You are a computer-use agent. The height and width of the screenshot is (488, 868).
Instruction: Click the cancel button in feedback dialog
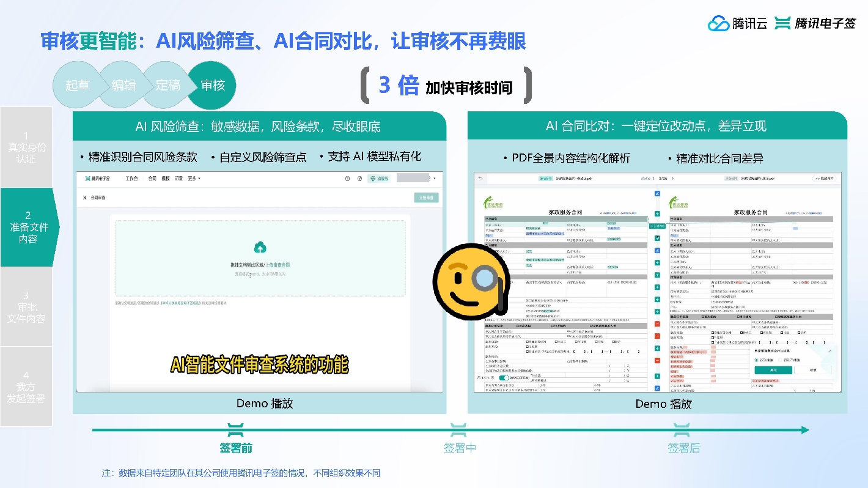[813, 370]
